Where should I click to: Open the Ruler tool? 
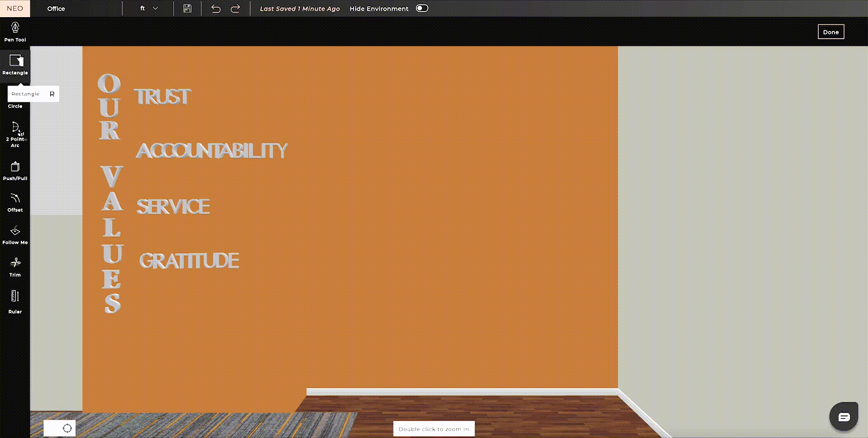tap(15, 302)
